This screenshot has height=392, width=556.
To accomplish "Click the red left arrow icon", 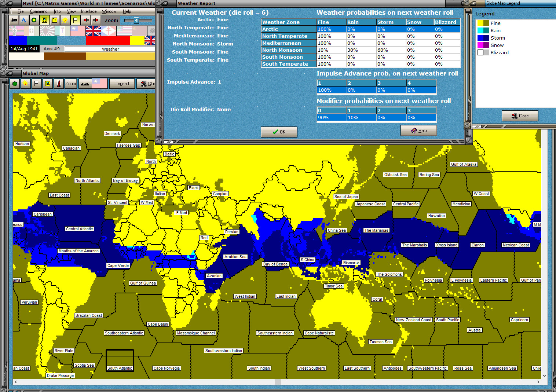I will pos(85,20).
